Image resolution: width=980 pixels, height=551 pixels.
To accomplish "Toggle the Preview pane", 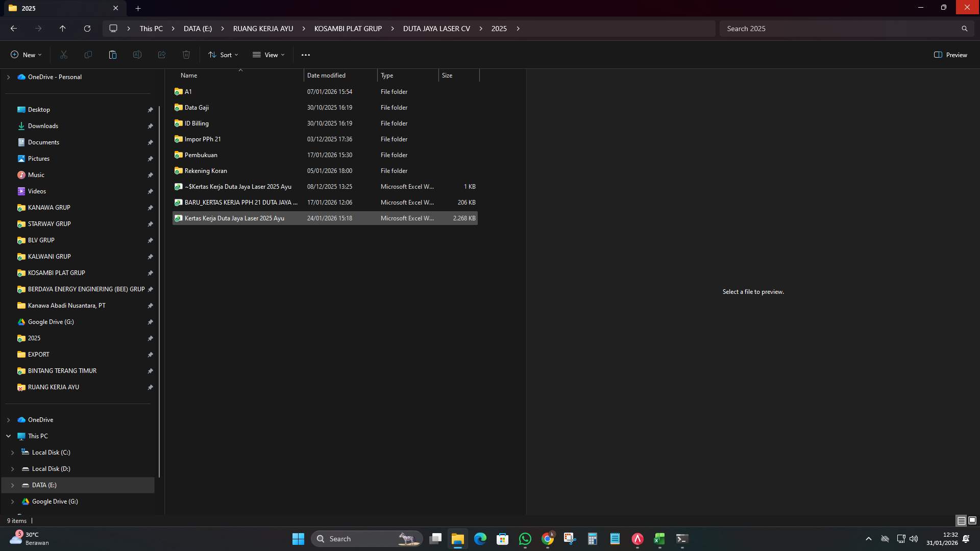I will point(950,55).
